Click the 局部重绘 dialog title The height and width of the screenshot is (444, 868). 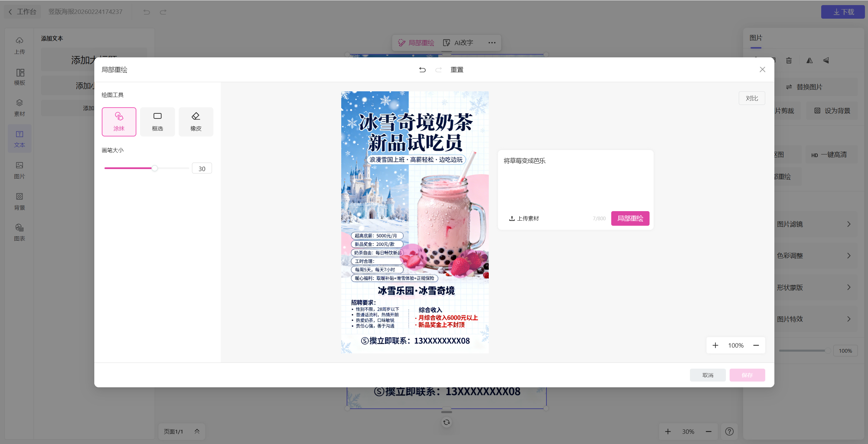click(114, 70)
